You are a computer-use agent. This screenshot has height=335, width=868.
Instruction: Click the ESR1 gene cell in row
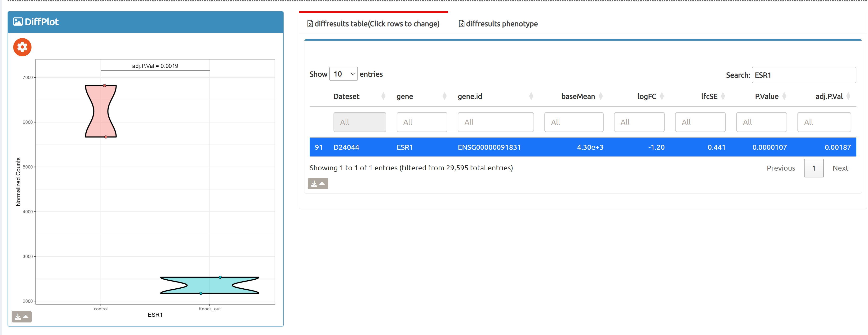coord(404,147)
